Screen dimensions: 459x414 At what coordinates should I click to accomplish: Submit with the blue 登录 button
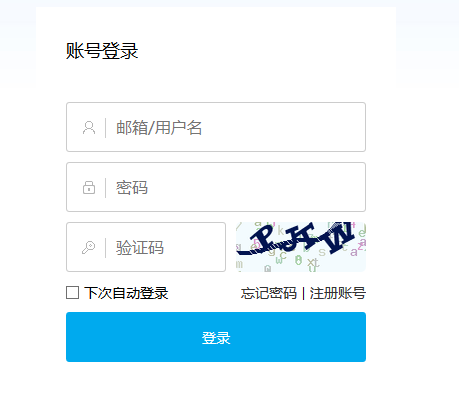tap(216, 337)
